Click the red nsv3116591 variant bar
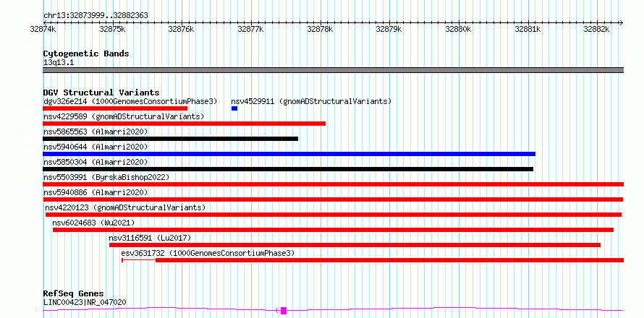Image resolution: width=644 pixels, height=318 pixels. click(x=355, y=245)
